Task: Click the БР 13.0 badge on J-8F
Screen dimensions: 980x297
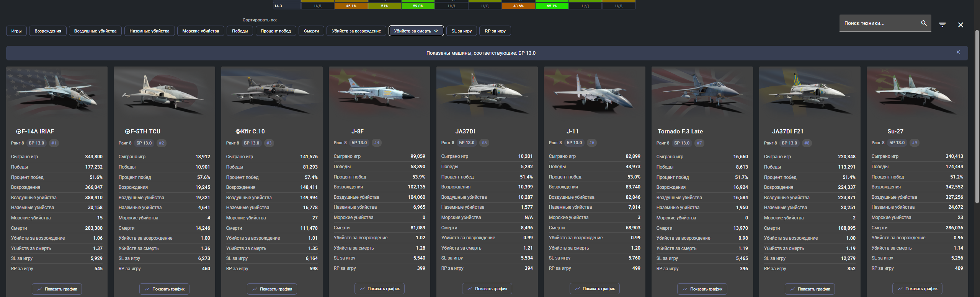Action: pos(359,143)
